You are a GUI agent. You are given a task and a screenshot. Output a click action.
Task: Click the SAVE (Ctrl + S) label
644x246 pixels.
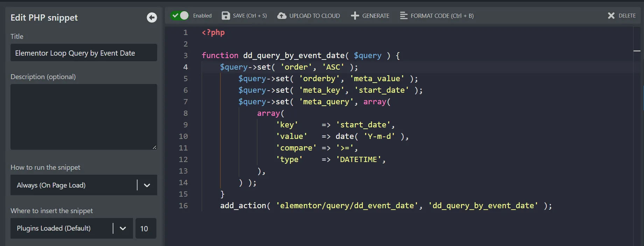click(x=250, y=16)
